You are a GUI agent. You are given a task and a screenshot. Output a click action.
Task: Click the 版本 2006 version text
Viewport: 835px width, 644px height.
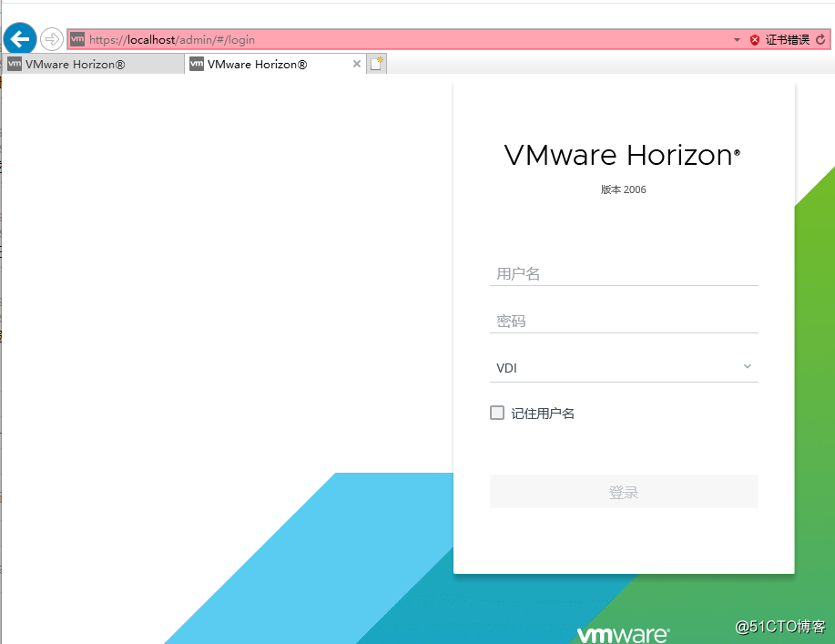point(623,189)
